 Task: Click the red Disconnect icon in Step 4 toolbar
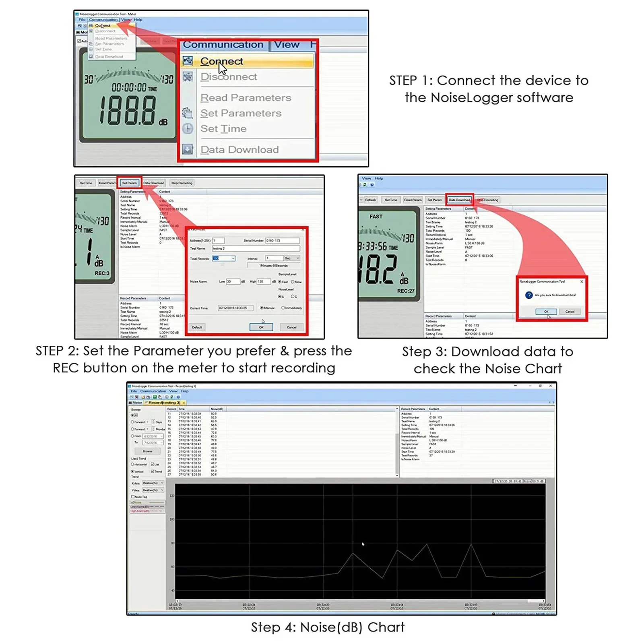click(x=136, y=397)
